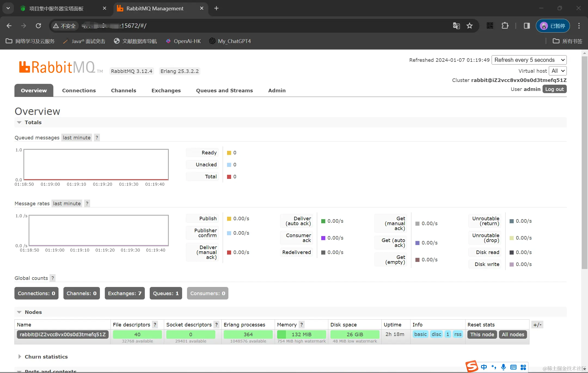The image size is (588, 373).
Task: Click the Sogou input method S icon
Action: (472, 366)
